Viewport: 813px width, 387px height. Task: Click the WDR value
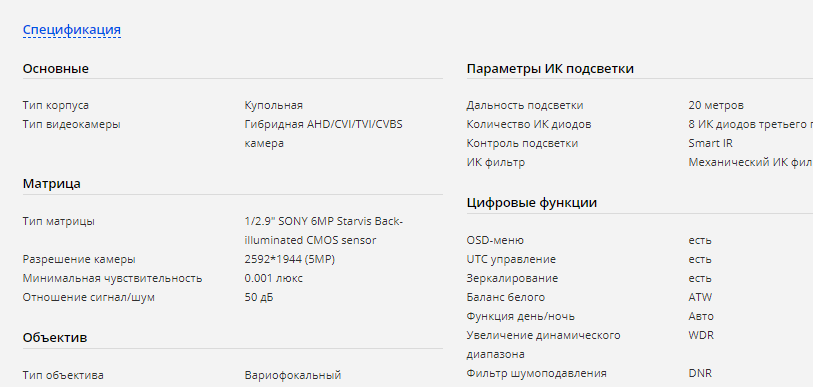701,336
